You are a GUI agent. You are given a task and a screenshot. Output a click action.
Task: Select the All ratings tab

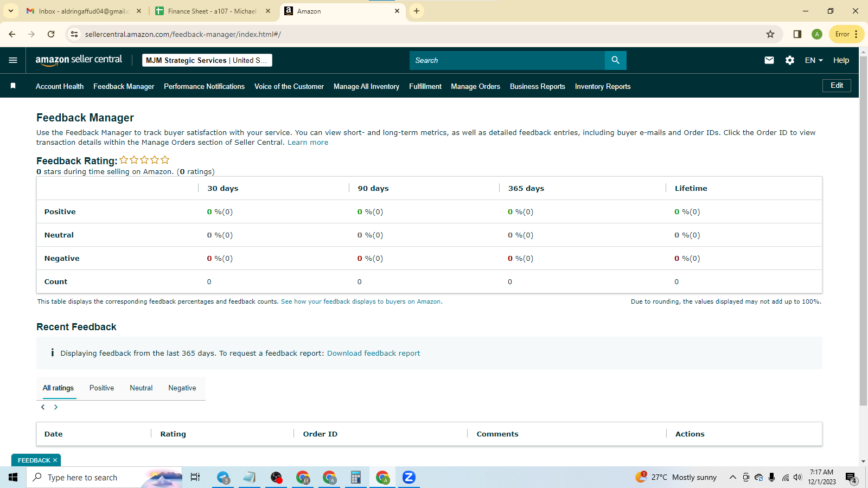(58, 388)
